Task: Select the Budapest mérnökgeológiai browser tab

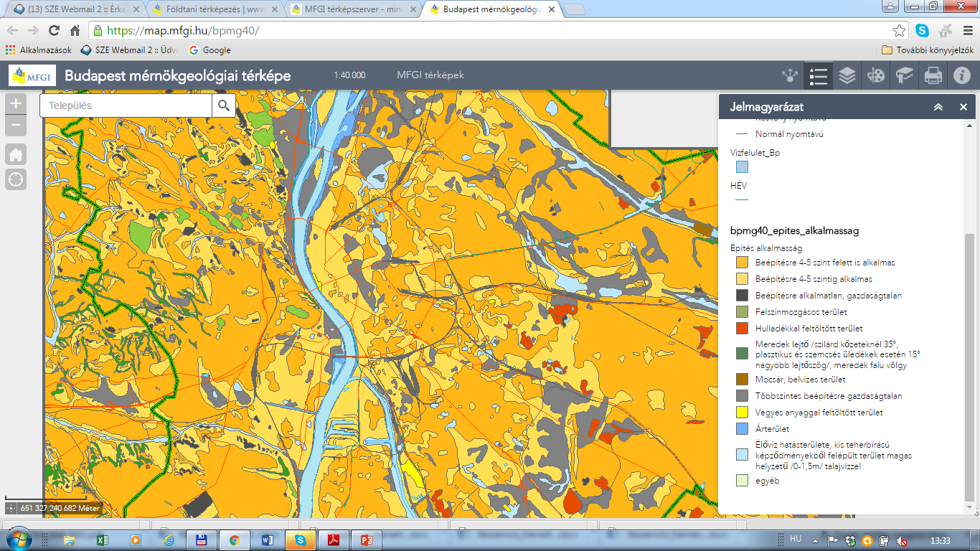Action: click(491, 9)
